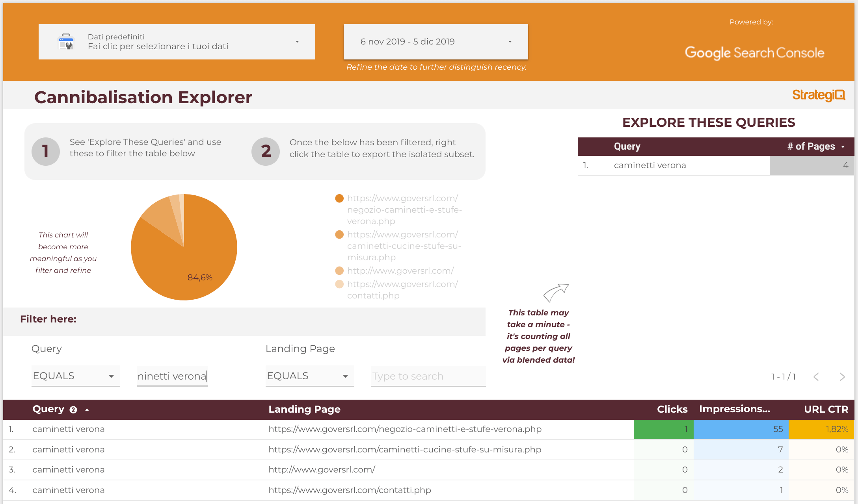858x504 pixels.
Task: Sort by the Clicks column header
Action: click(x=672, y=409)
